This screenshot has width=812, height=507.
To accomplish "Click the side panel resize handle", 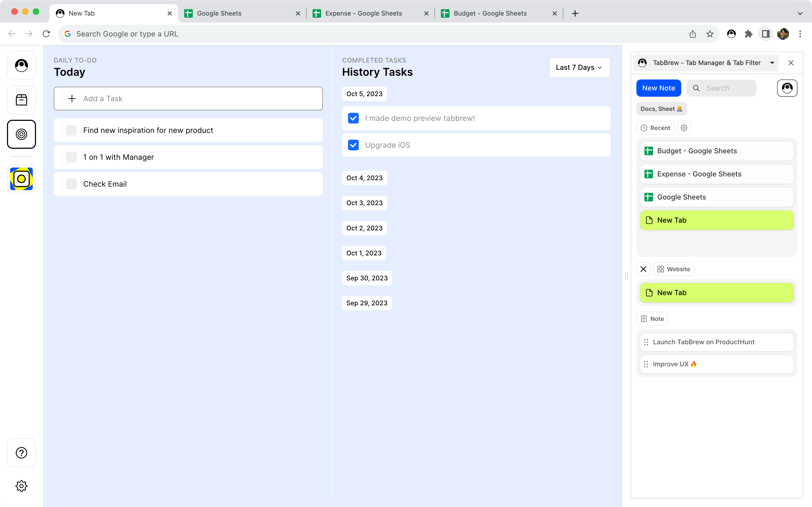I will (x=626, y=276).
